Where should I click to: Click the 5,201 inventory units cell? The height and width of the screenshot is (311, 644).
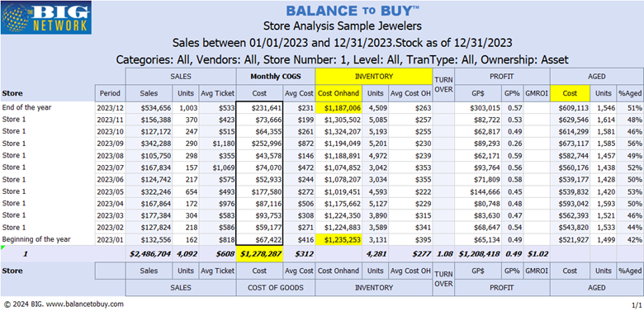coord(376,144)
